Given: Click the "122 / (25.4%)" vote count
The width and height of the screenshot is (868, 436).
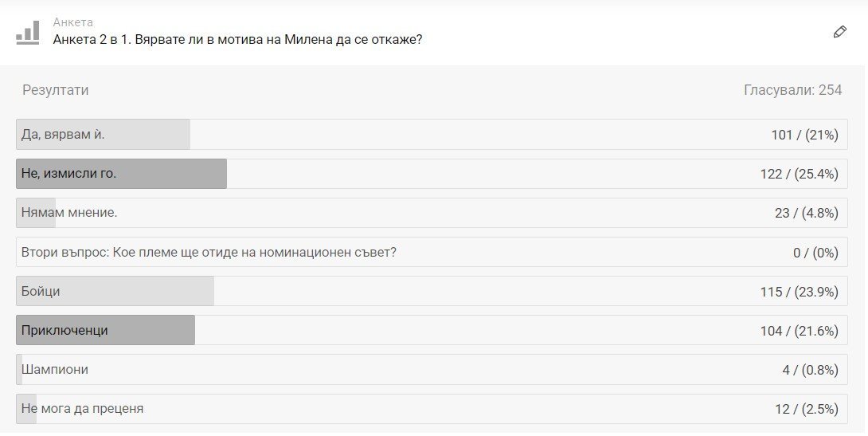Looking at the screenshot, I should click(799, 174).
